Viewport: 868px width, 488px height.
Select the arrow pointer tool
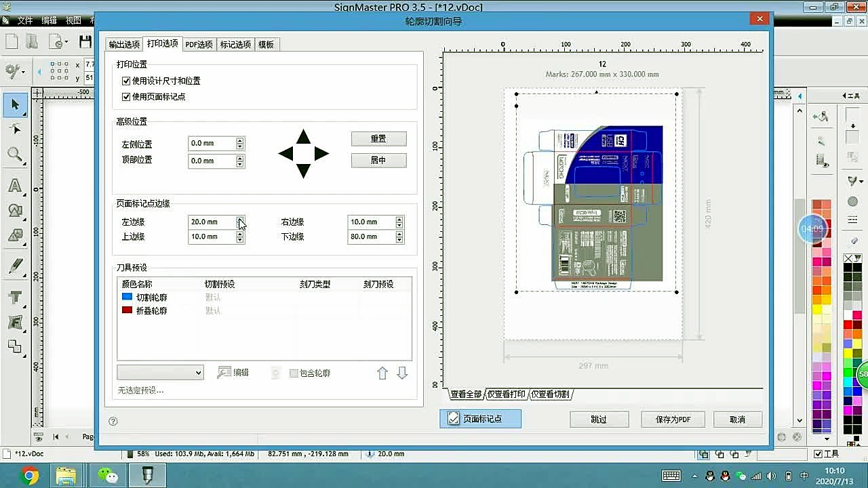[x=15, y=104]
